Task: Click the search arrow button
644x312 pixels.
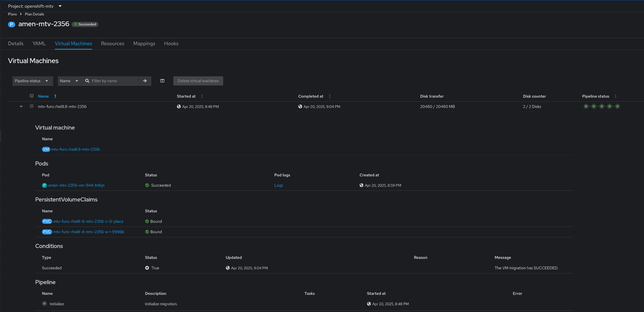Action: click(x=145, y=81)
